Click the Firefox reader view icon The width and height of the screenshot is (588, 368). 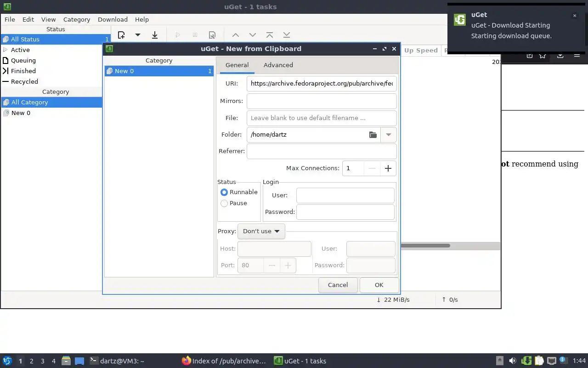click(529, 55)
